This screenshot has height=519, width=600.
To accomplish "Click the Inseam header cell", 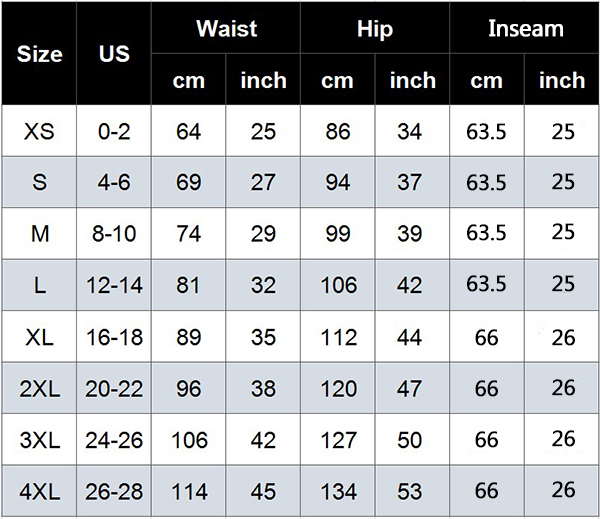I will coord(525,28).
